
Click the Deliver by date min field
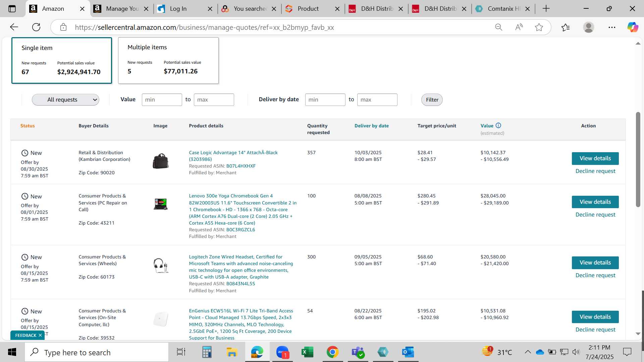click(325, 100)
